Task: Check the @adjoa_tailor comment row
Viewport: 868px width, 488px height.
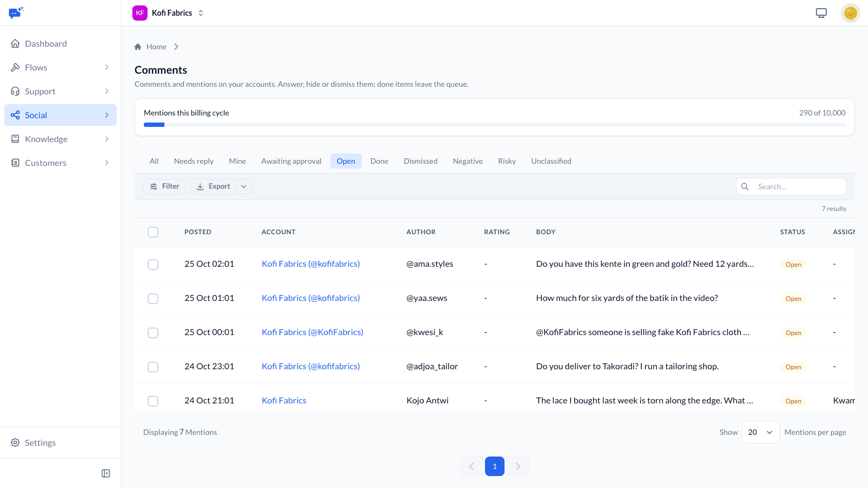Action: [153, 367]
